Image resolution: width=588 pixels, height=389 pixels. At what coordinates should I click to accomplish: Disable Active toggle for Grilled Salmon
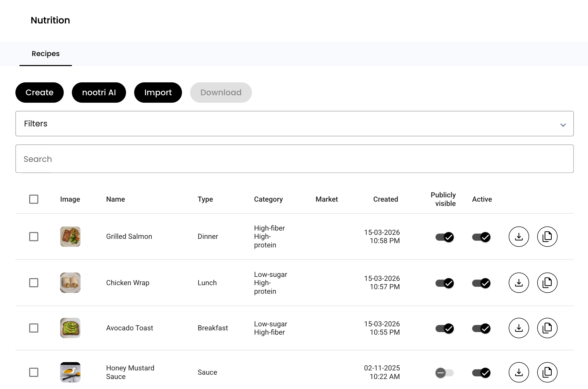pos(481,237)
